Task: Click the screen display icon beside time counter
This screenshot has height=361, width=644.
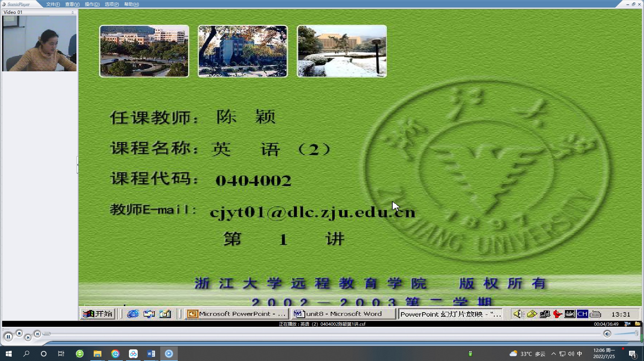Action: [x=627, y=324]
